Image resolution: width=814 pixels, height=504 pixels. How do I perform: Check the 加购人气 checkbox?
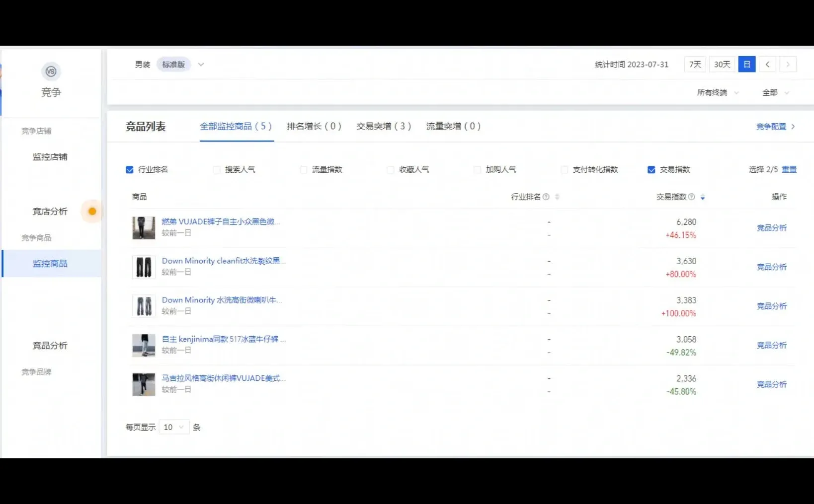pos(477,169)
